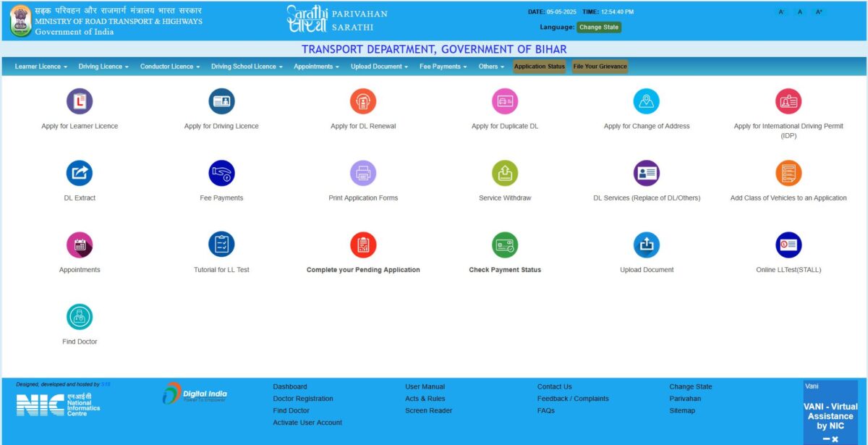Expand the Others menu
The width and height of the screenshot is (868, 445).
[x=491, y=67]
